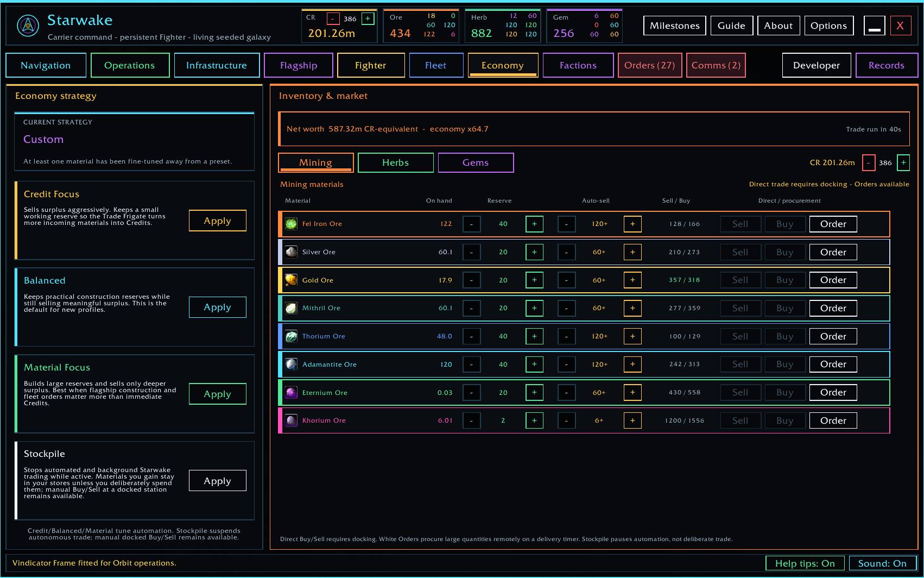924x578 pixels.
Task: Click the Eternium Ore icon
Action: [x=292, y=392]
